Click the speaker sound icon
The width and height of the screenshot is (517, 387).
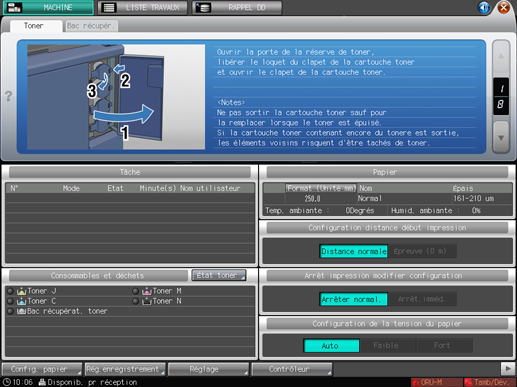click(x=484, y=7)
